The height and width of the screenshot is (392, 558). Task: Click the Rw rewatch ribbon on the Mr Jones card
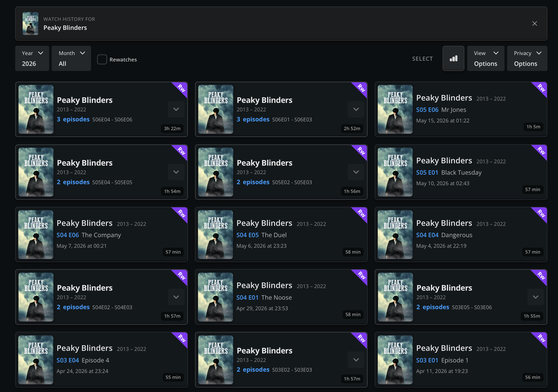pos(541,88)
